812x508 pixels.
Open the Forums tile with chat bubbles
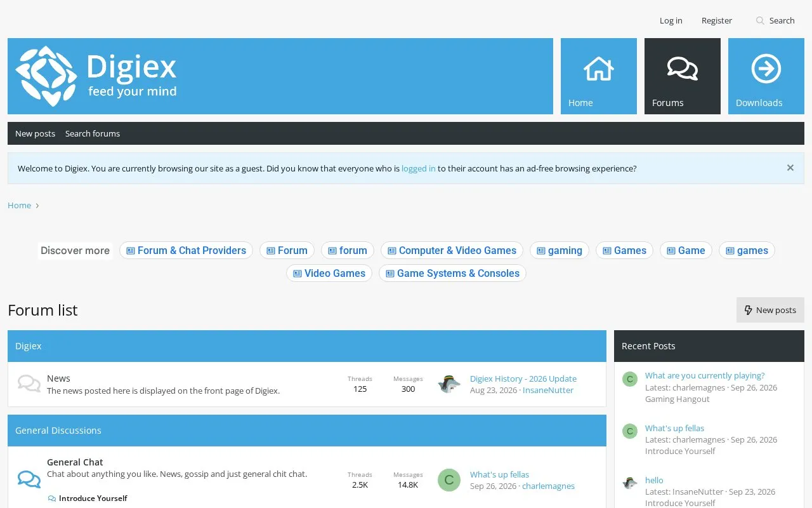coord(682,76)
